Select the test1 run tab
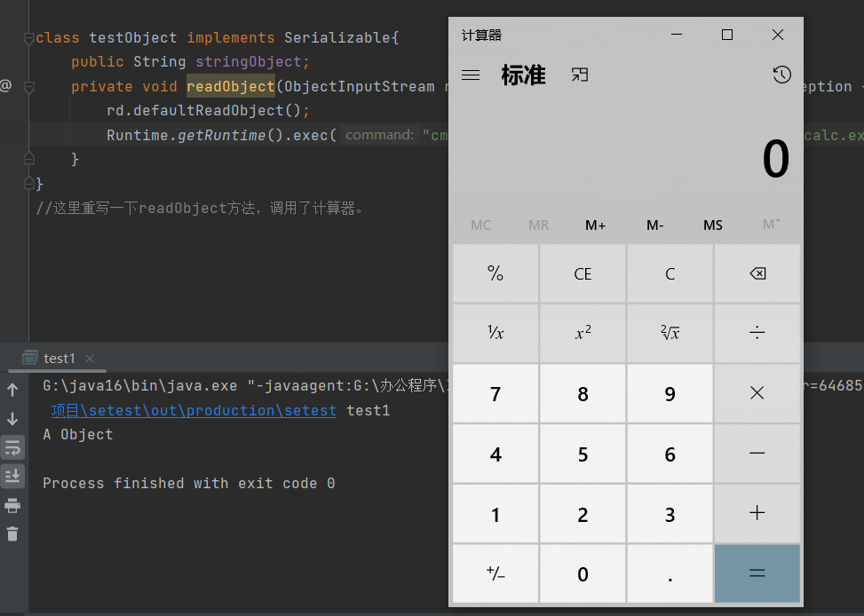Screen dimensions: 864x616 [59, 359]
